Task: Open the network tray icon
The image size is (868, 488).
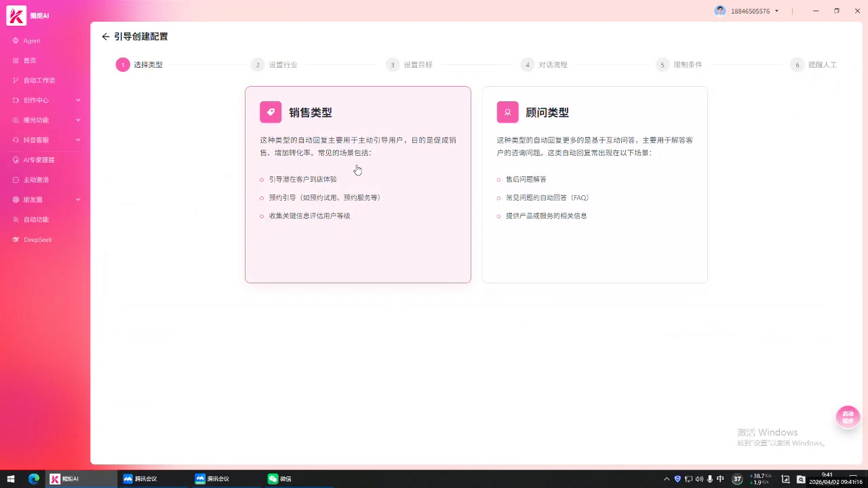Action: pyautogui.click(x=688, y=479)
